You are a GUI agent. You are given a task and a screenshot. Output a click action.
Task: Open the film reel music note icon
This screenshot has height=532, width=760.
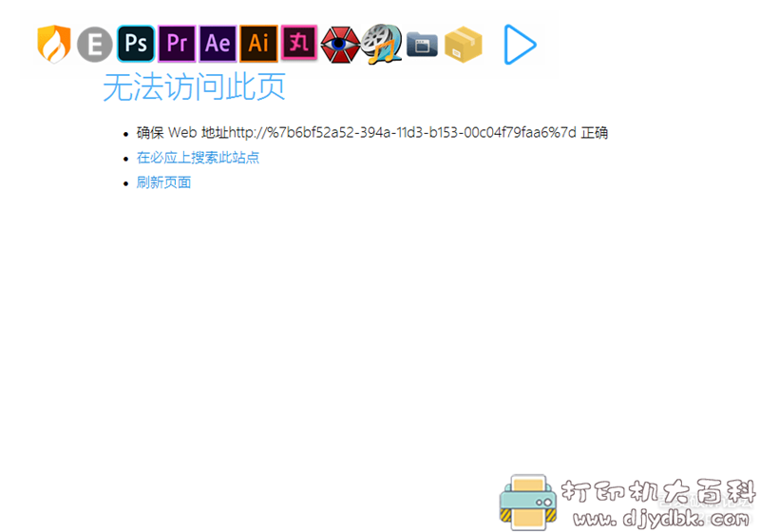382,44
